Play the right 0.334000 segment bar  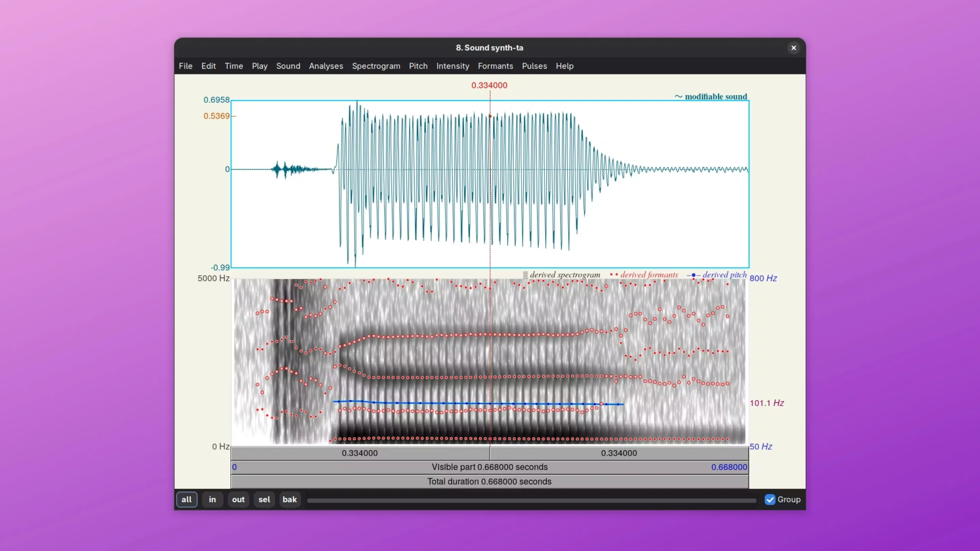pyautogui.click(x=619, y=453)
